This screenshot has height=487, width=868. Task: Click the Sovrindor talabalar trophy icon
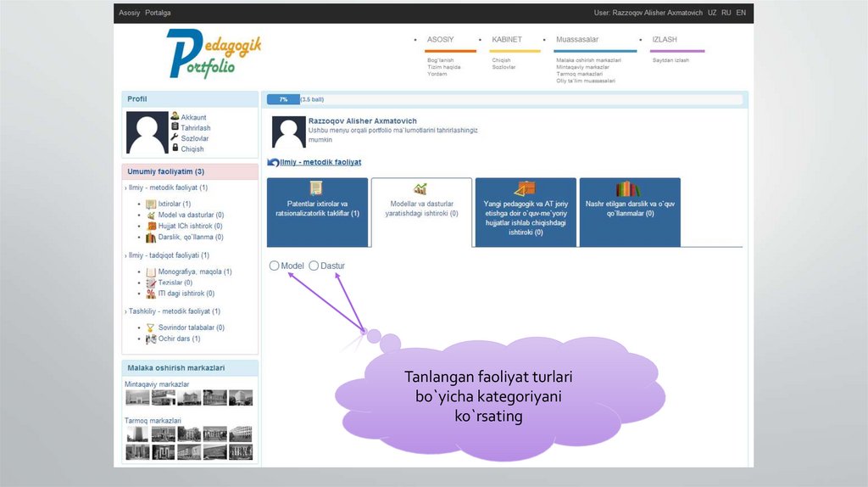pyautogui.click(x=151, y=327)
